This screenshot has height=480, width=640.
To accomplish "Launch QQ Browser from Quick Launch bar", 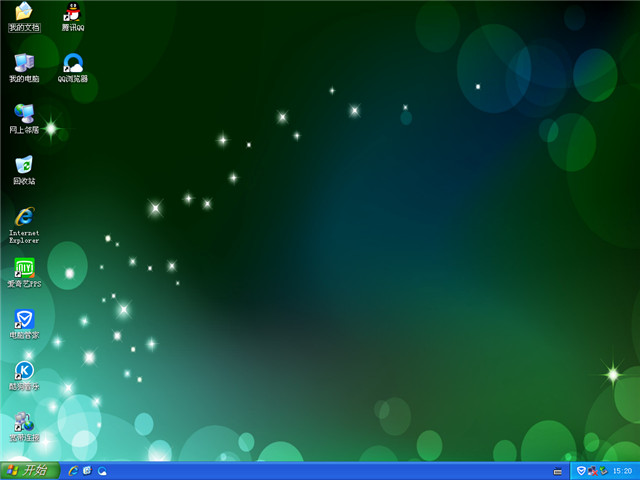I will click(102, 470).
